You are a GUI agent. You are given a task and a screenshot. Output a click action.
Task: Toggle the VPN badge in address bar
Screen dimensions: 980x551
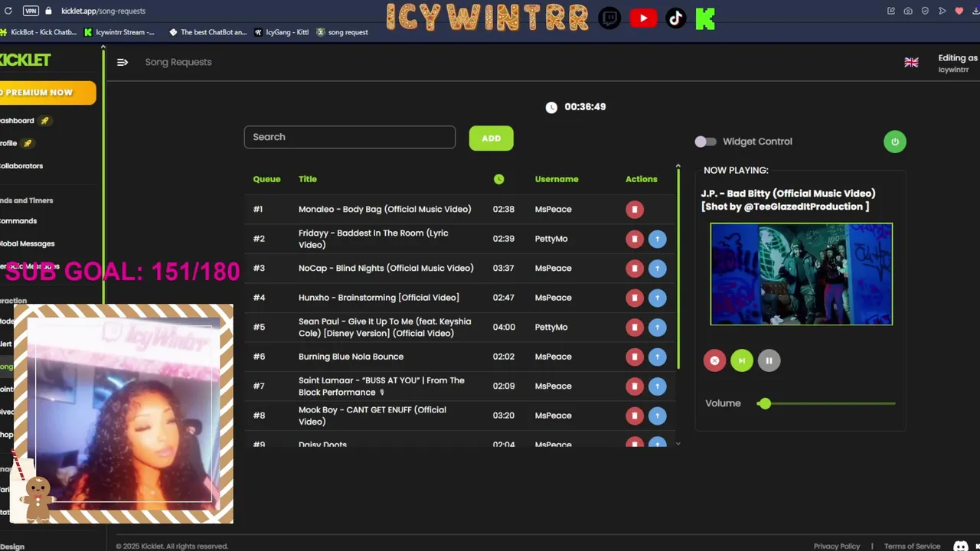click(x=31, y=11)
